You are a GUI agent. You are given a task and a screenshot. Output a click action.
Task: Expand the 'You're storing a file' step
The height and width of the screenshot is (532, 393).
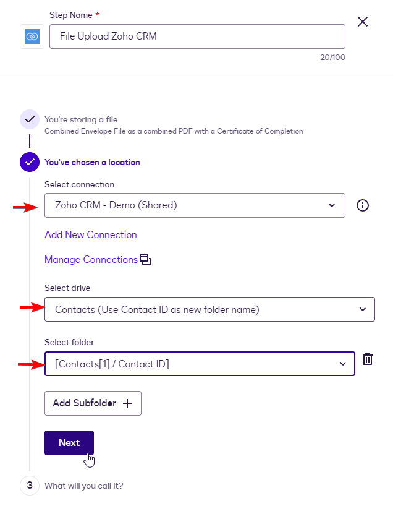(81, 119)
